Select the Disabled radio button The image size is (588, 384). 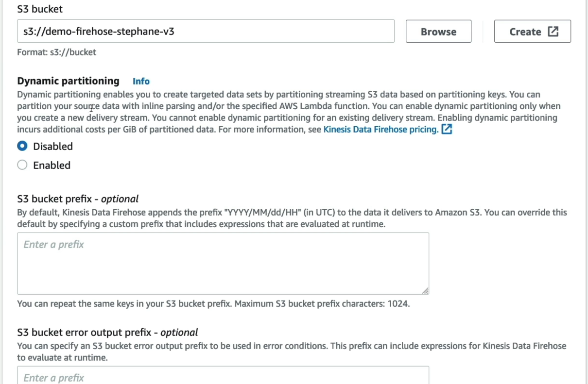point(22,146)
